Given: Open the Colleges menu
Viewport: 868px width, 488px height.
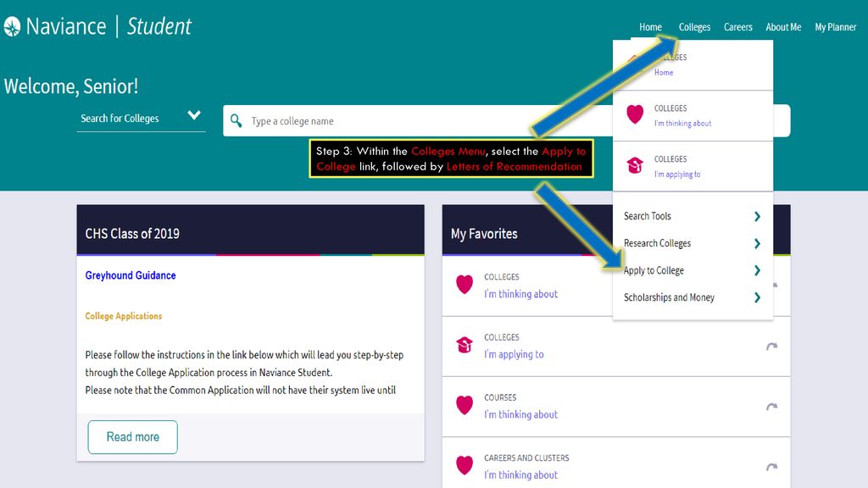Looking at the screenshot, I should point(694,27).
